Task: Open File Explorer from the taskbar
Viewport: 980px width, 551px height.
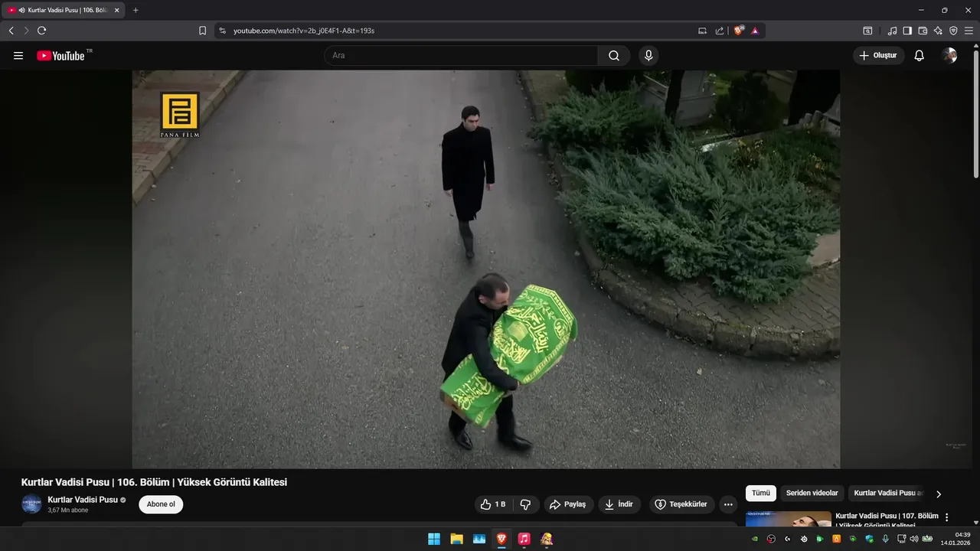Action: [x=456, y=539]
